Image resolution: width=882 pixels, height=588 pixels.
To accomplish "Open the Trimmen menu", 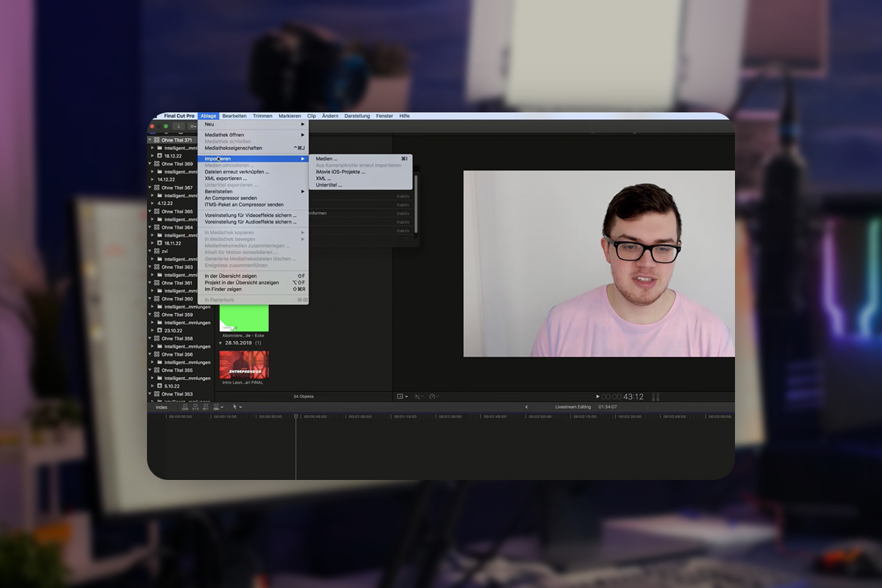I will tap(262, 116).
